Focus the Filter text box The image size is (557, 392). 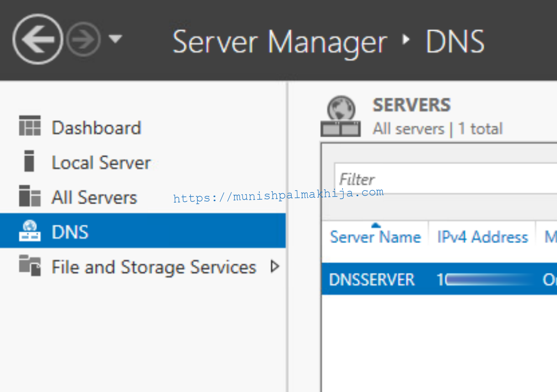coord(445,178)
